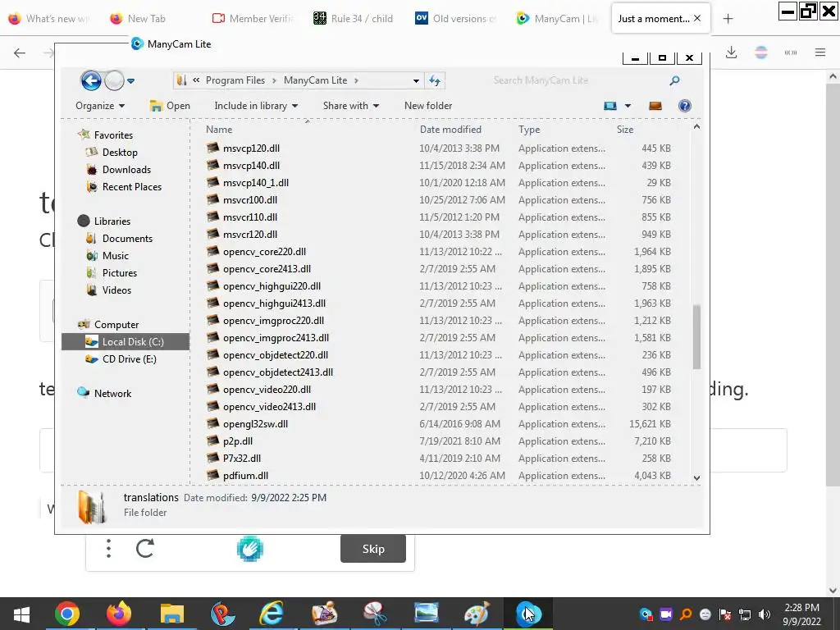Open File Explorer from taskbar
This screenshot has width=840, height=630.
pyautogui.click(x=171, y=614)
